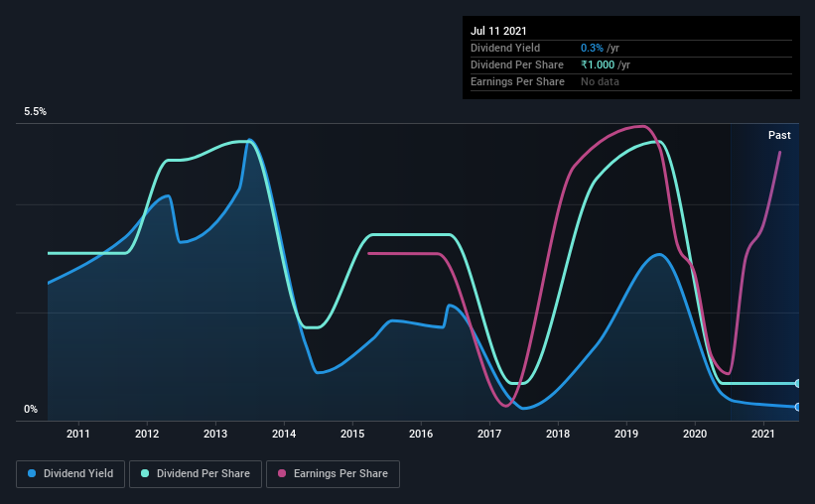Click the teal Dividend Per Share legend dot
Screen dimensions: 815x504
(x=145, y=473)
